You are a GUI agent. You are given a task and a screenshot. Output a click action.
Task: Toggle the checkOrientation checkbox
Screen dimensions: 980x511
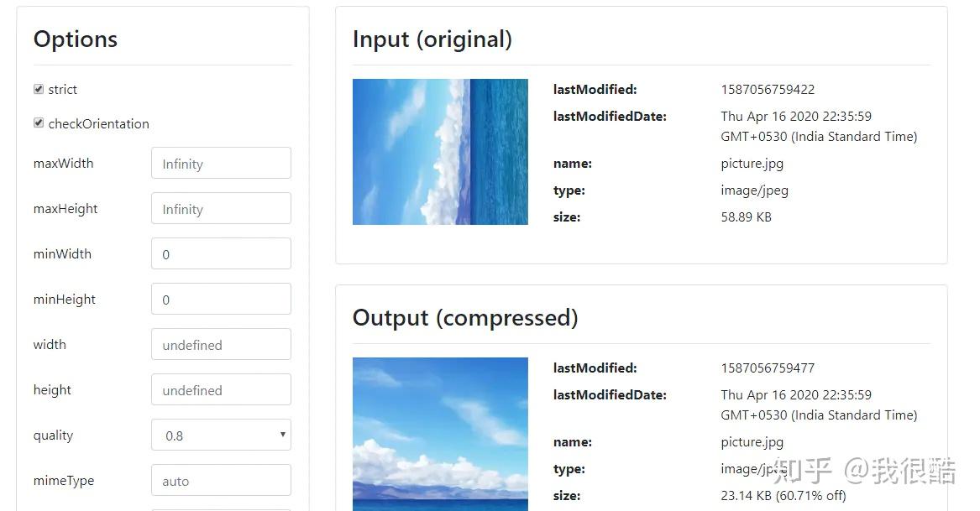pos(39,123)
